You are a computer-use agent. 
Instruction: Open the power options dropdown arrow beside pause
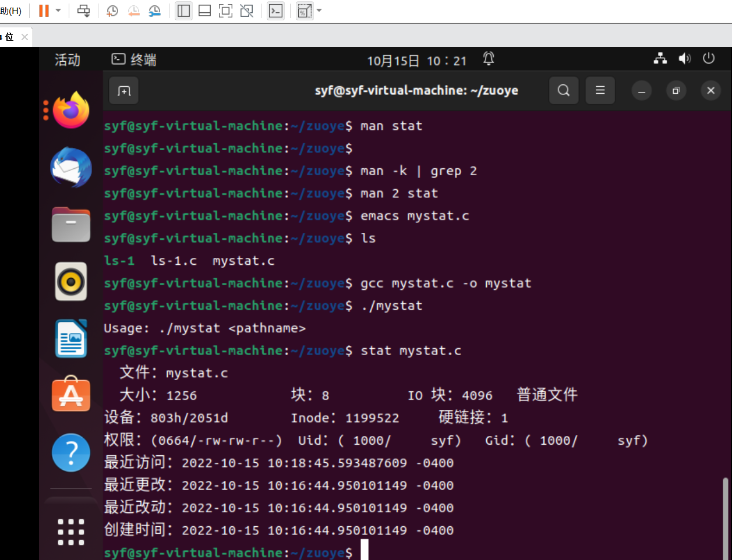tap(58, 10)
